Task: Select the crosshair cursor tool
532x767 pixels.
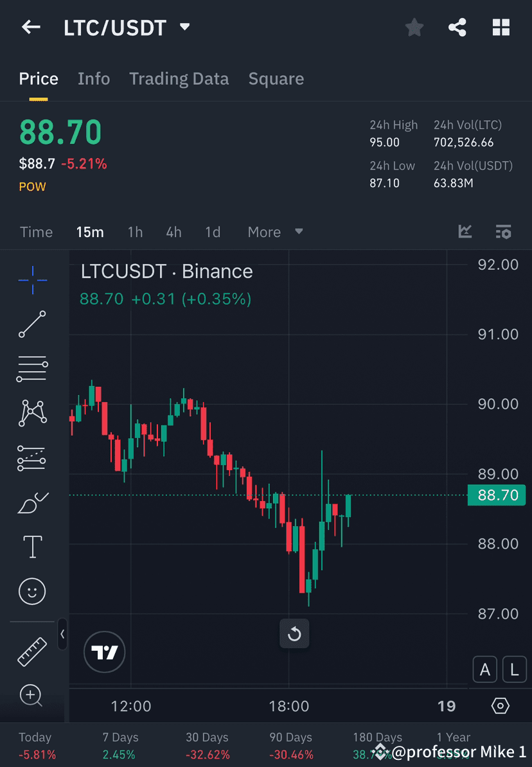Action: (x=32, y=280)
